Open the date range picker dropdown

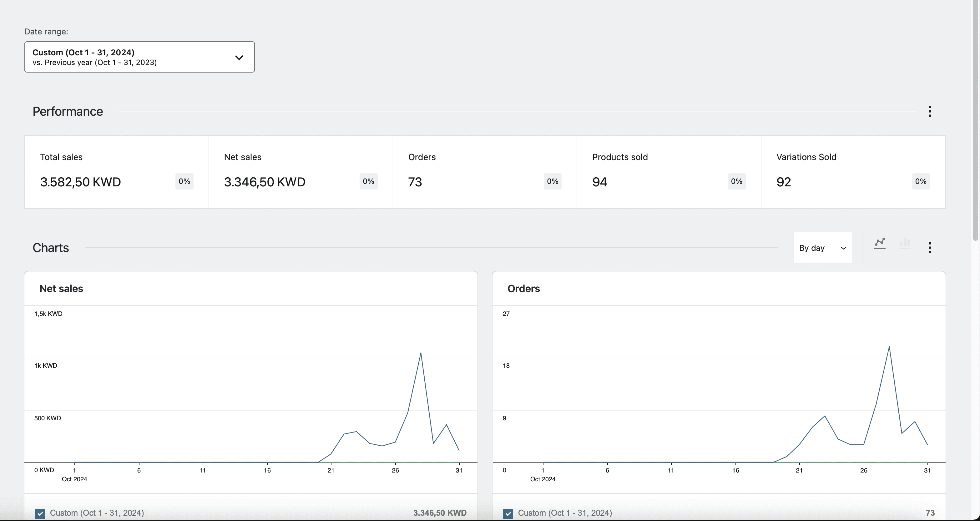[x=139, y=57]
